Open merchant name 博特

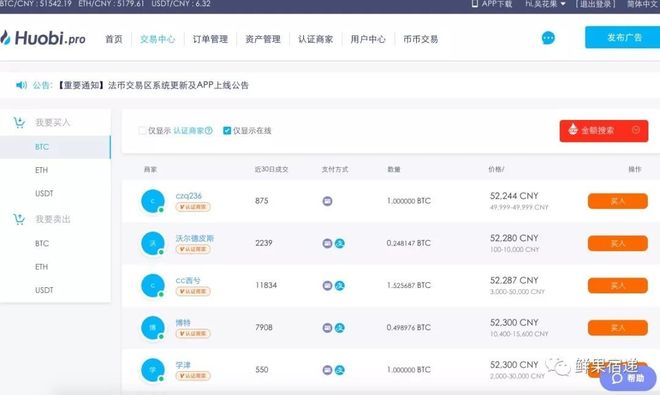[183, 323]
